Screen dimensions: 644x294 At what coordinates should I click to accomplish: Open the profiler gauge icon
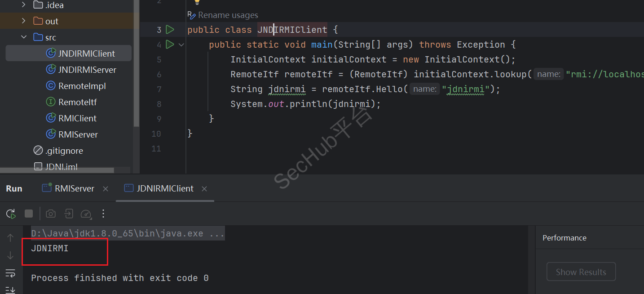pos(86,214)
